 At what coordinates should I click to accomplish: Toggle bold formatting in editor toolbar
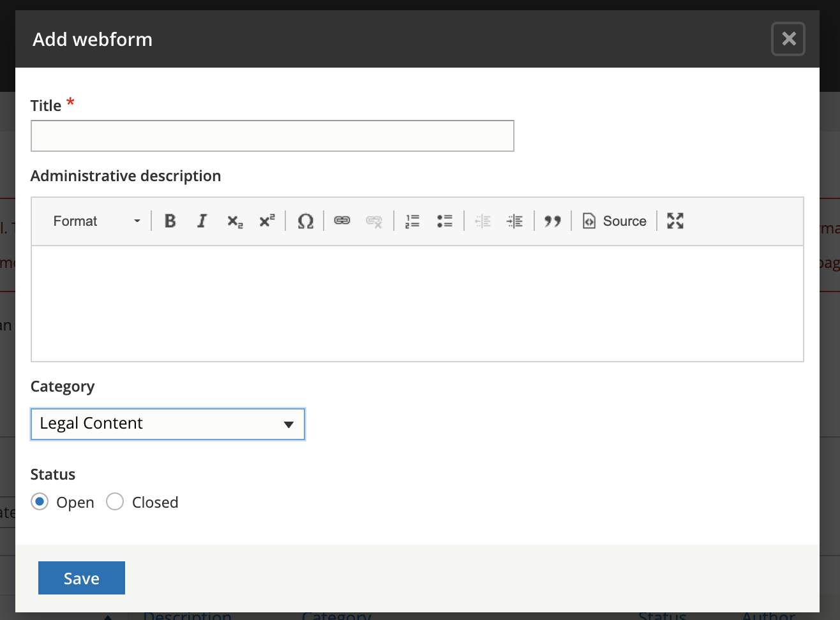point(170,221)
